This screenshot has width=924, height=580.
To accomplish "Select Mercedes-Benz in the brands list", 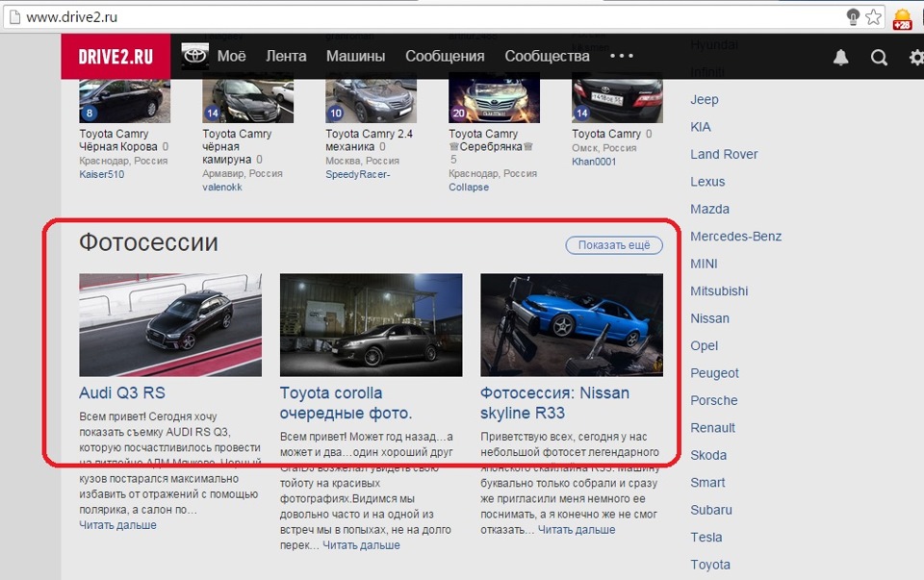I will (736, 236).
